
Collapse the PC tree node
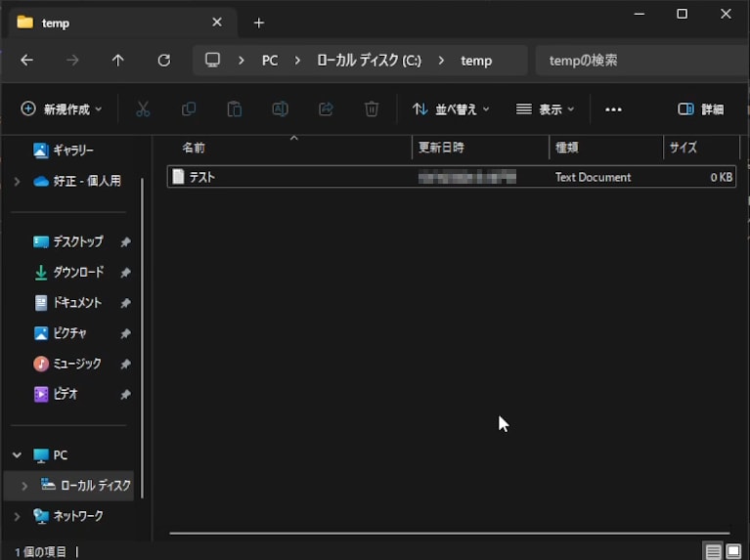(x=17, y=454)
